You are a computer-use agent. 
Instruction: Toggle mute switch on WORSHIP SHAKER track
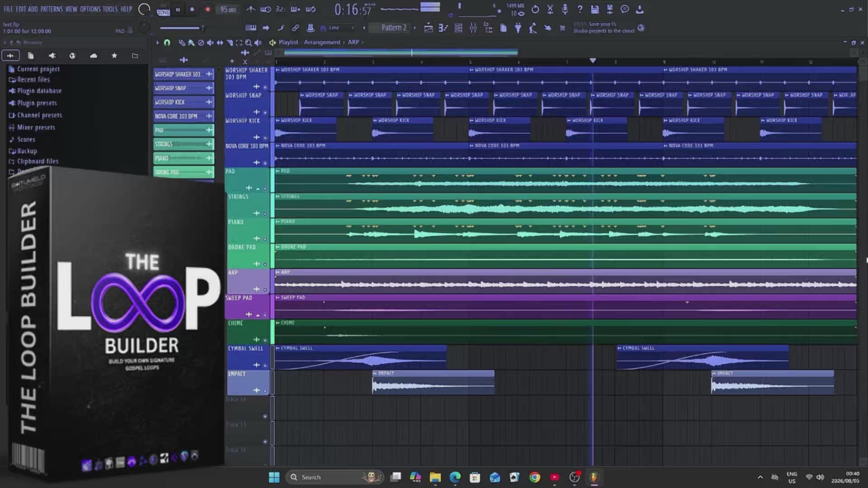265,88
